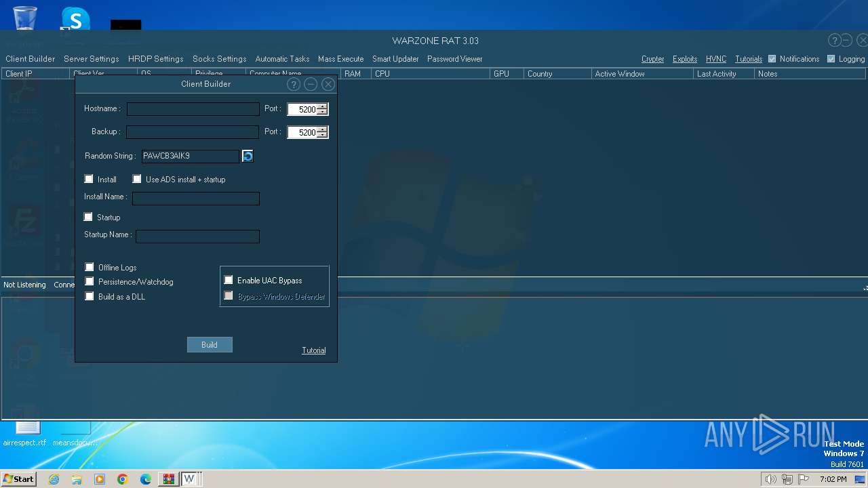Sort by Country column header
The width and height of the screenshot is (868, 488).
click(557, 74)
